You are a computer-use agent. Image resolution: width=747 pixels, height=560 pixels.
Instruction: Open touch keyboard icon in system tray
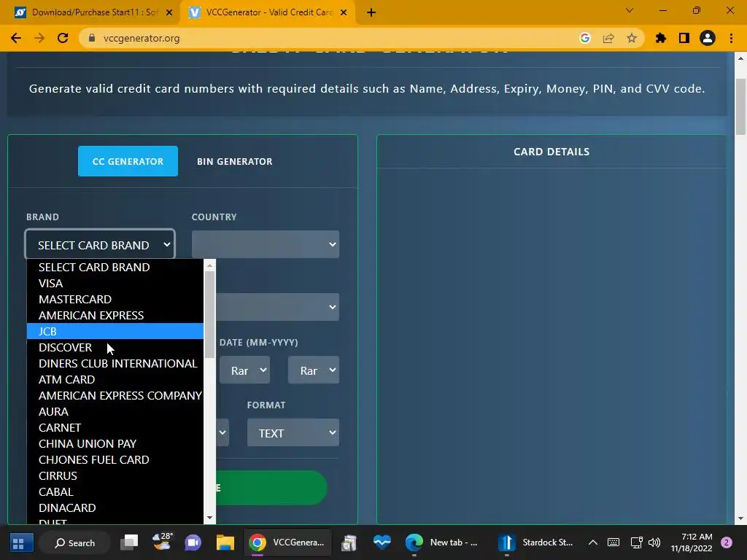tap(614, 542)
